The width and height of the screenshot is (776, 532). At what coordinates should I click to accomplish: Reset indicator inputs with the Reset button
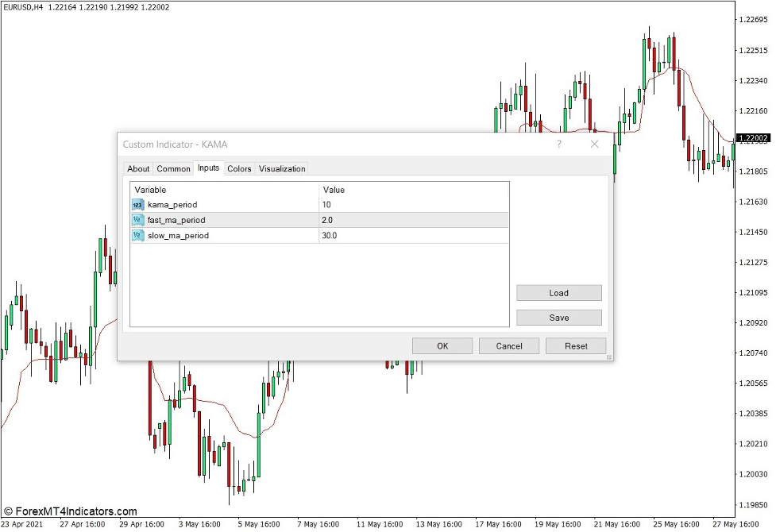point(576,345)
